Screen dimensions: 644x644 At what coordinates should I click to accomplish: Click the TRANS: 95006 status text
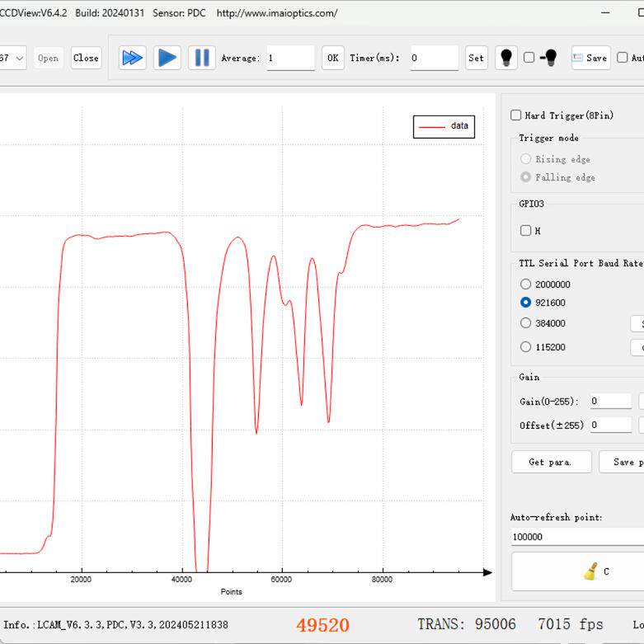[x=467, y=624]
